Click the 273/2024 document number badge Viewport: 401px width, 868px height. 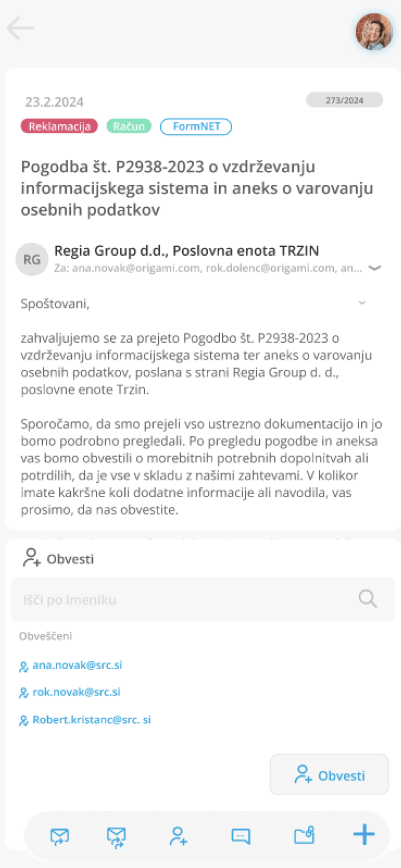[x=344, y=100]
